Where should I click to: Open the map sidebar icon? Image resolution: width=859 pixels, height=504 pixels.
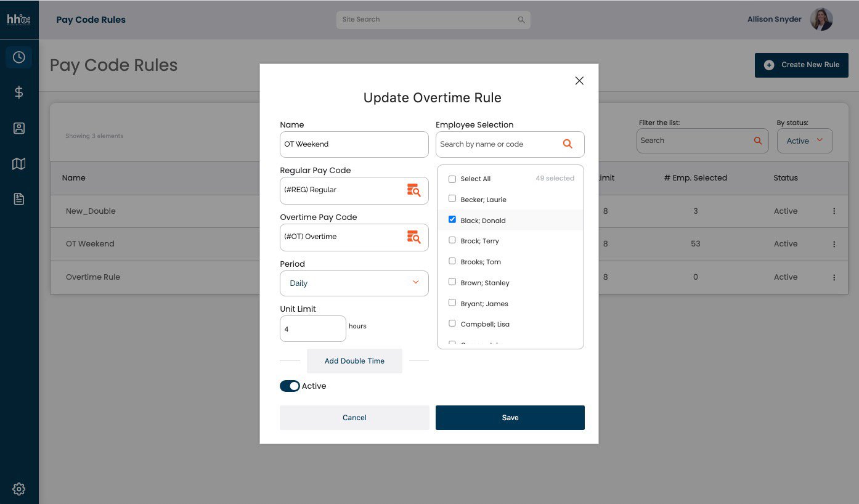[x=19, y=163]
